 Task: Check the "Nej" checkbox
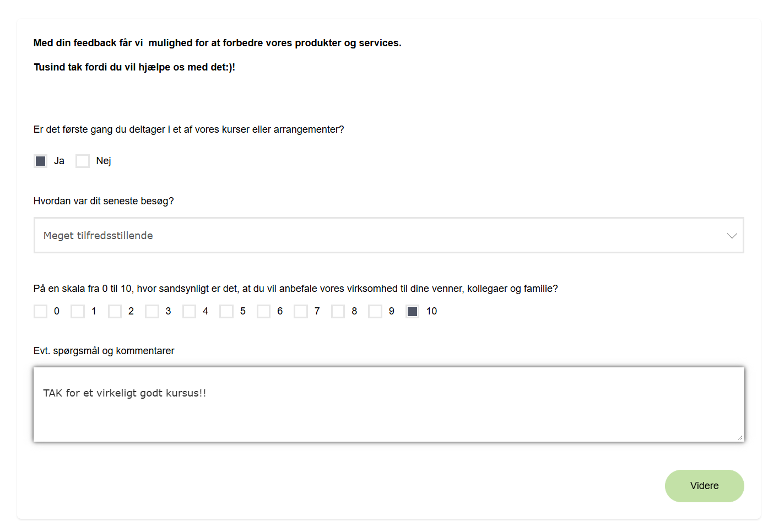tap(83, 161)
